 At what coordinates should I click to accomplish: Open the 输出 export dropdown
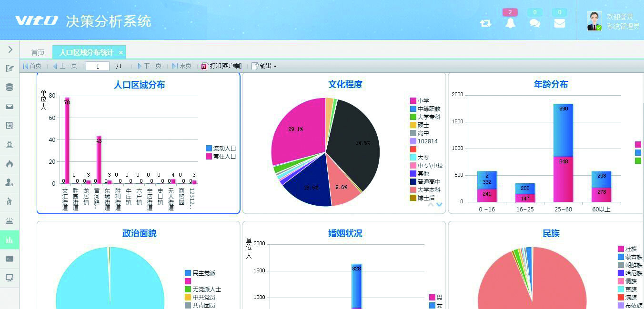[264, 66]
